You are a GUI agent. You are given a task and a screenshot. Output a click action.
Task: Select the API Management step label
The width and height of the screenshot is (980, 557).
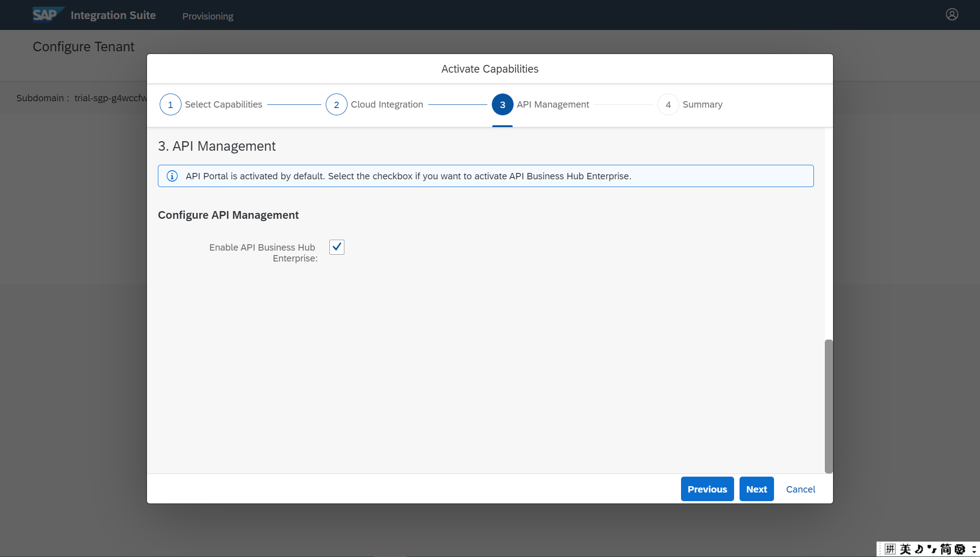[x=553, y=104]
